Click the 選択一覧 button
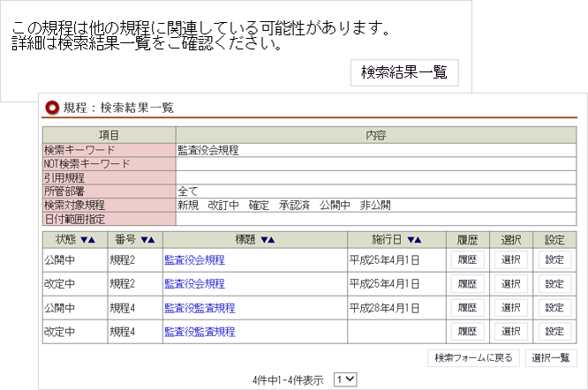Screen dimensions: 588x390 551,358
